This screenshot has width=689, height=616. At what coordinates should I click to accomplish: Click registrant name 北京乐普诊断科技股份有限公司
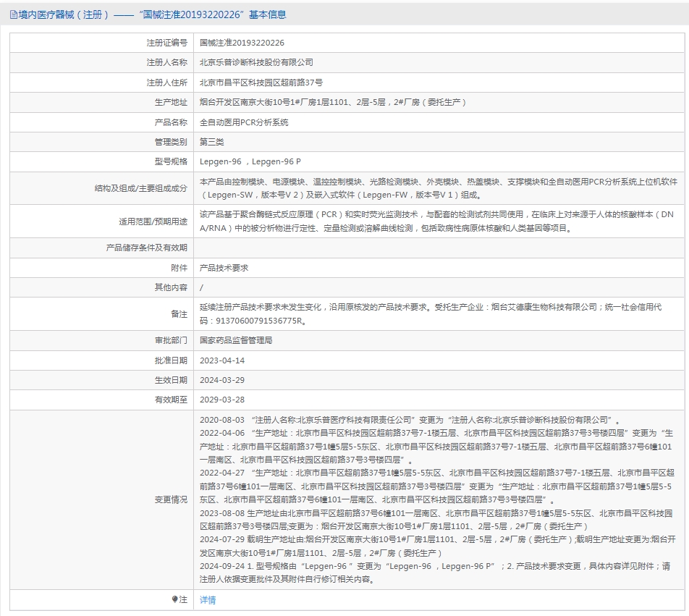pyautogui.click(x=256, y=63)
